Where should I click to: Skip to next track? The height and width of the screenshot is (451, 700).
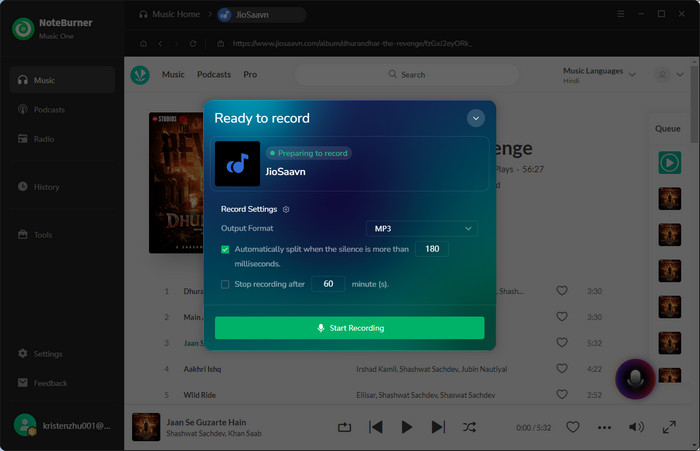click(438, 427)
